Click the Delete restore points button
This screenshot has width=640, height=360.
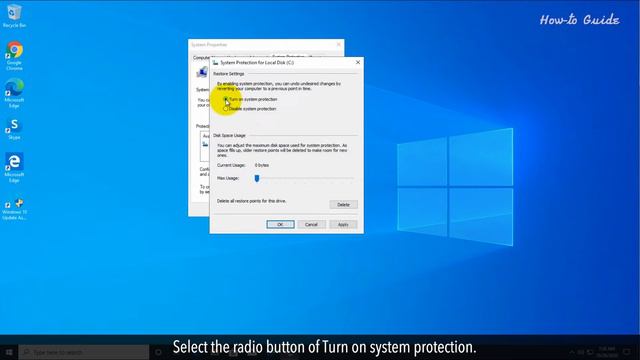343,204
